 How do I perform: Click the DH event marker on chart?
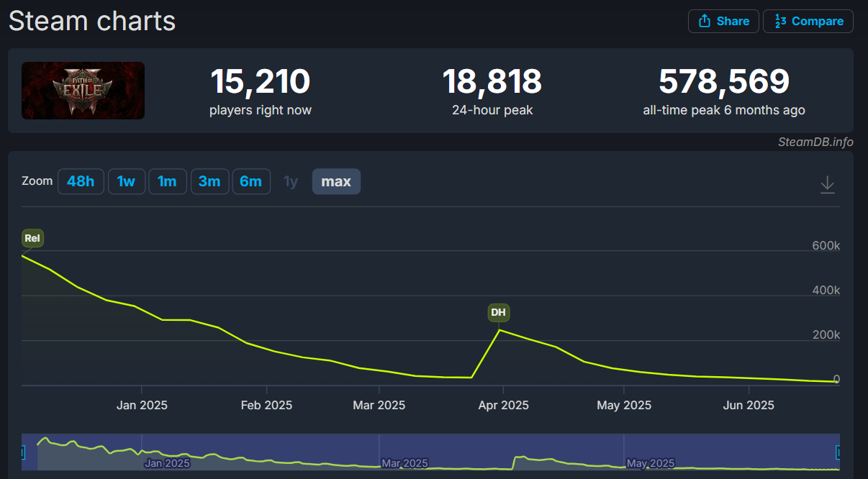[498, 312]
